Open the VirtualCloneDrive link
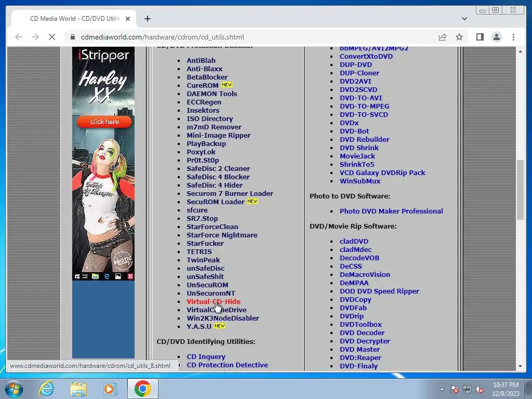Viewport: 532px width, 399px height. click(217, 310)
